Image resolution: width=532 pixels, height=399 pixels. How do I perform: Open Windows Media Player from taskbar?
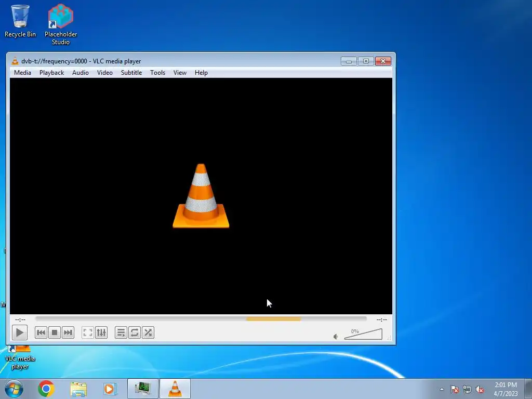click(110, 389)
